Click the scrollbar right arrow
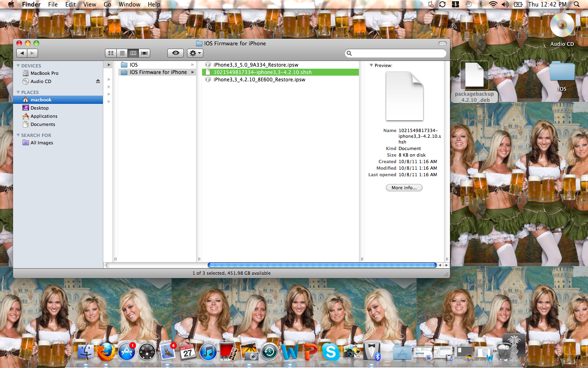The image size is (588, 368). pyautogui.click(x=446, y=265)
